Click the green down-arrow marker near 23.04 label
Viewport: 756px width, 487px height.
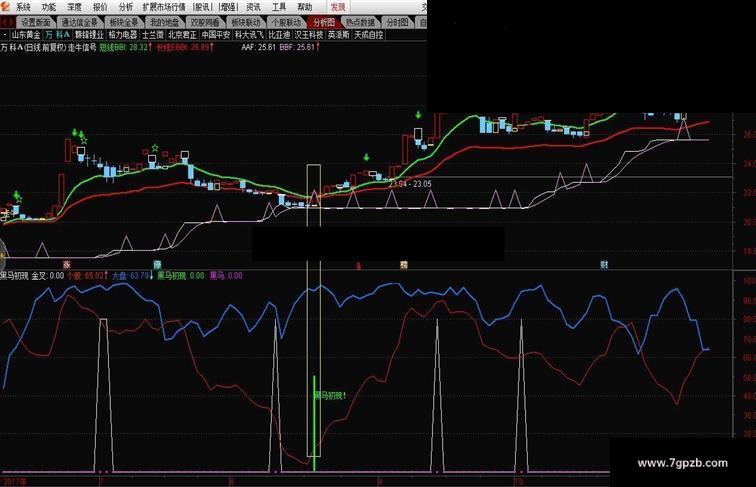(x=366, y=157)
